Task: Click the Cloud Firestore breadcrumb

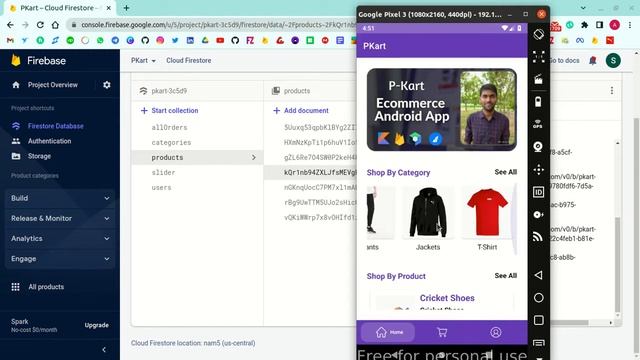Action: click(x=189, y=60)
